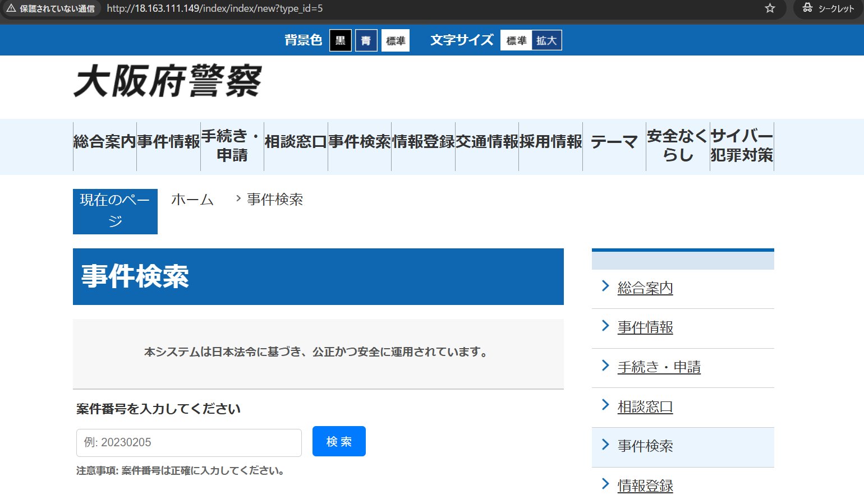Screen dimensions: 864x504
Task: Open the 情報登録 navigation menu
Action: click(x=423, y=142)
